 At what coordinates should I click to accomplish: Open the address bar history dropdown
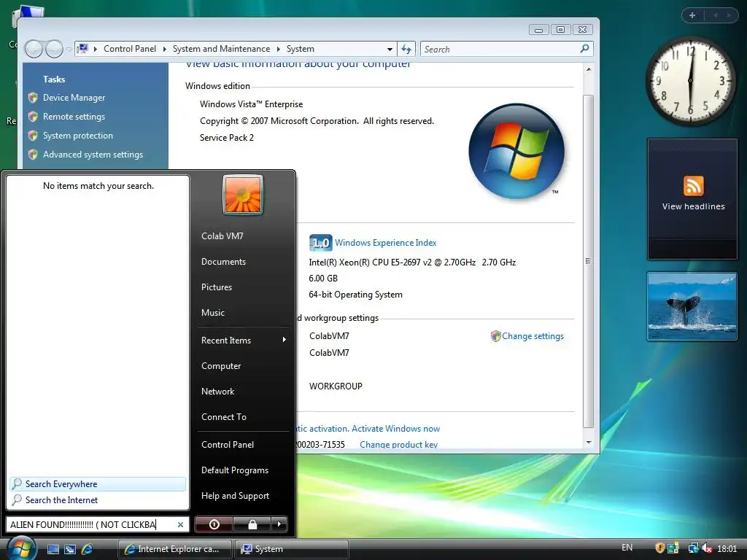pyautogui.click(x=390, y=49)
